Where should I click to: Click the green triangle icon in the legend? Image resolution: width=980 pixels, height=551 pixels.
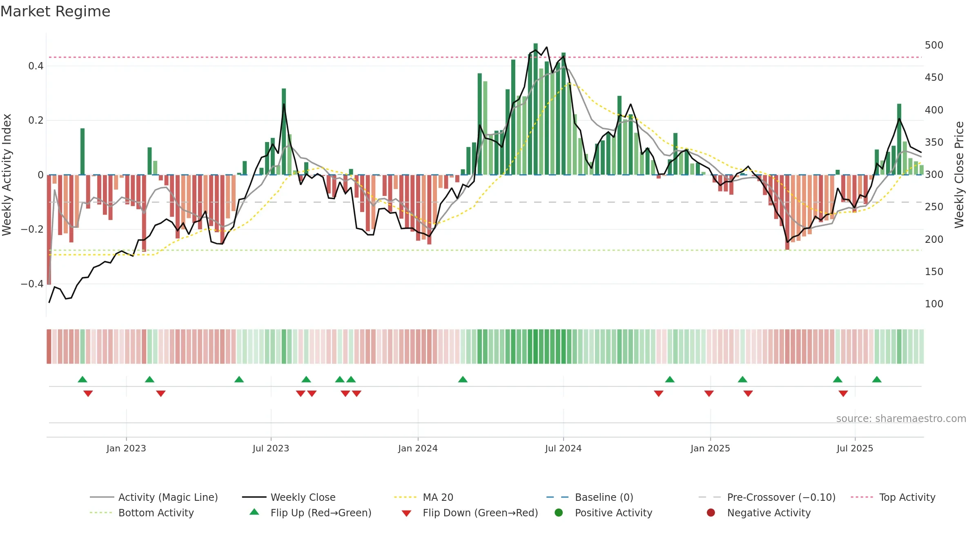254,512
